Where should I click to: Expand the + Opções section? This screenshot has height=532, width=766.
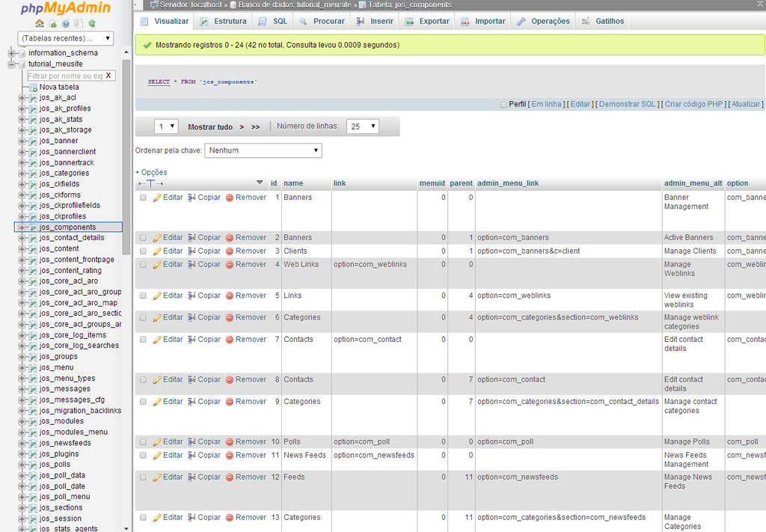(x=151, y=172)
